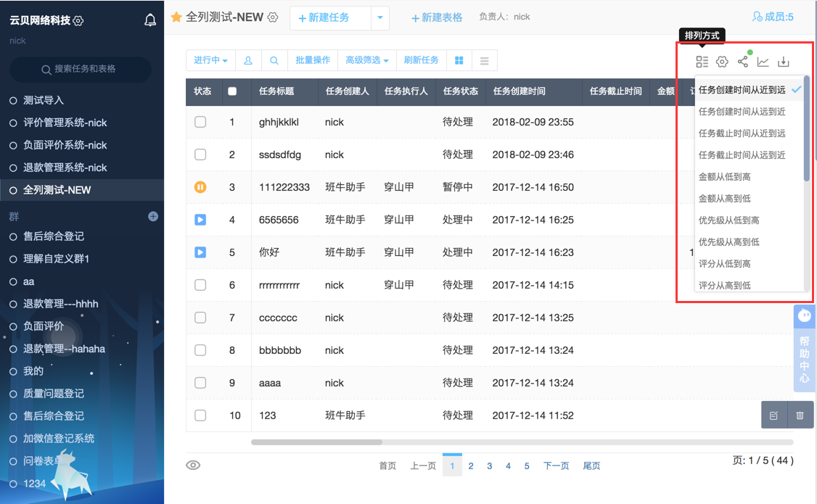817x504 pixels.
Task: Check the status box for row ghhjkklkl
Action: pos(200,122)
